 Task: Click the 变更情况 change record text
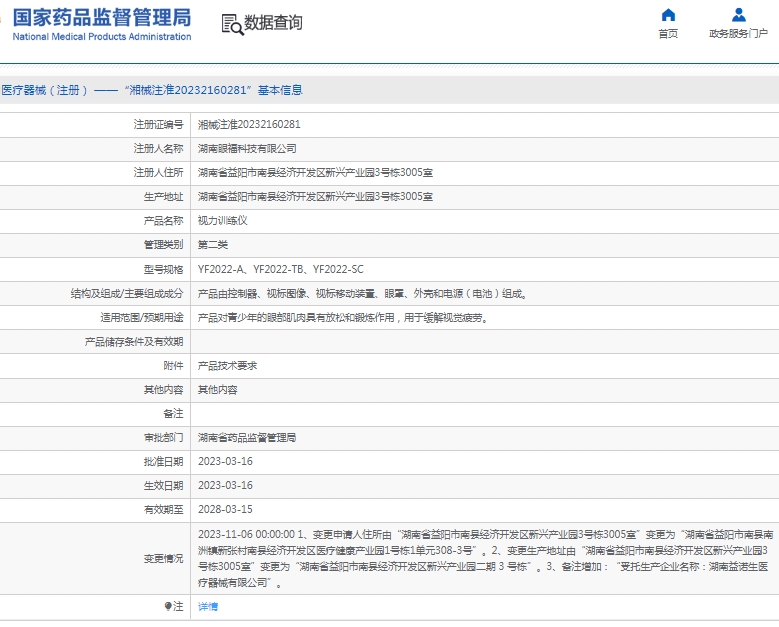coord(485,558)
